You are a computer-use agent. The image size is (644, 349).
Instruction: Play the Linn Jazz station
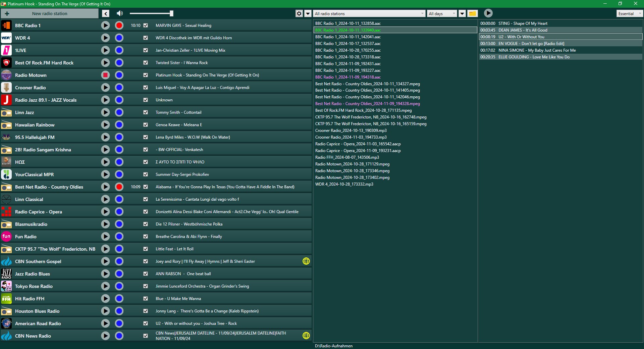tap(105, 112)
